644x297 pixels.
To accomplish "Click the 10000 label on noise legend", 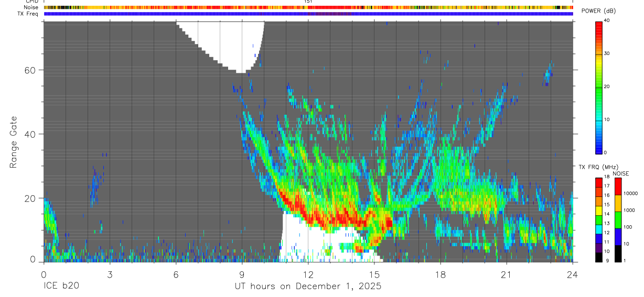I will [x=630, y=193].
